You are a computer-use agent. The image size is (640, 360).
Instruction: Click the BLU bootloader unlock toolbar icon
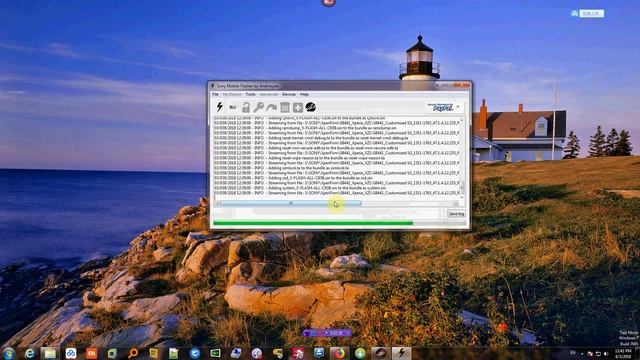click(x=233, y=107)
